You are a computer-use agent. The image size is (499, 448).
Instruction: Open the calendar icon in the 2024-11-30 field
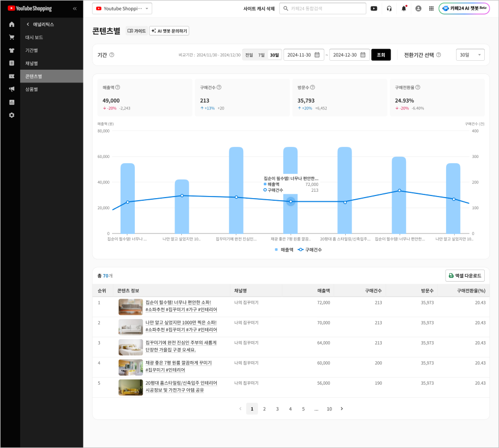pos(317,55)
